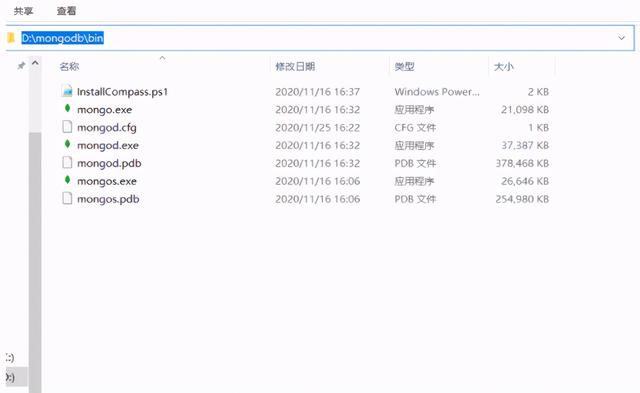Image resolution: width=640 pixels, height=393 pixels.
Task: Click the date 2020/11/16 16:37
Action: pyautogui.click(x=318, y=92)
